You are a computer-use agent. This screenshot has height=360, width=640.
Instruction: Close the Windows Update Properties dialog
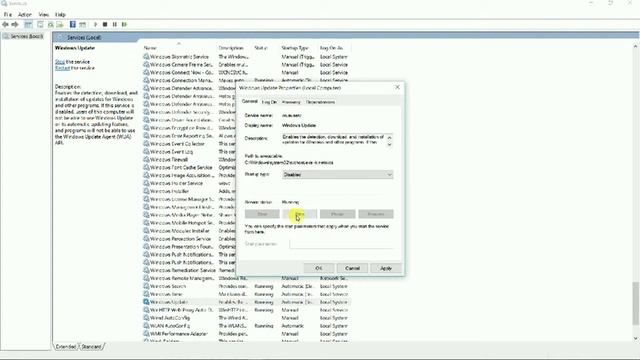click(x=397, y=87)
